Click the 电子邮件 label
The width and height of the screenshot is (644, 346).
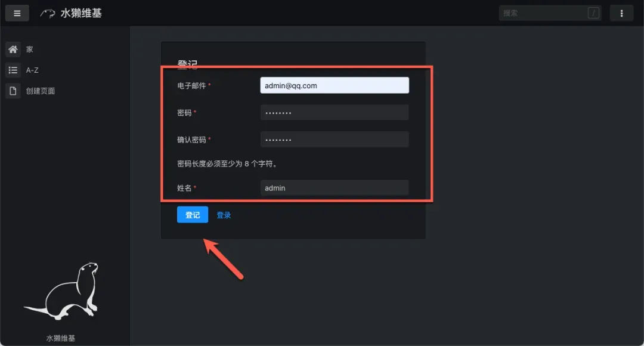pyautogui.click(x=191, y=85)
